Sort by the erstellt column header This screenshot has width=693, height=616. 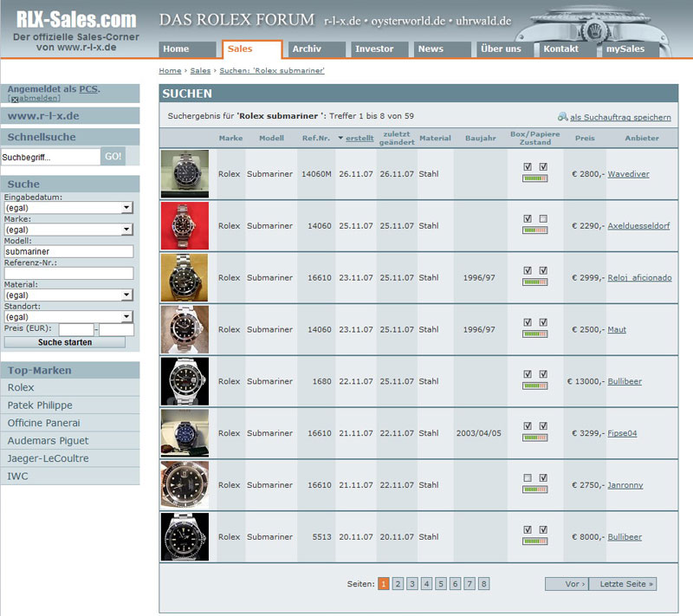[x=359, y=138]
